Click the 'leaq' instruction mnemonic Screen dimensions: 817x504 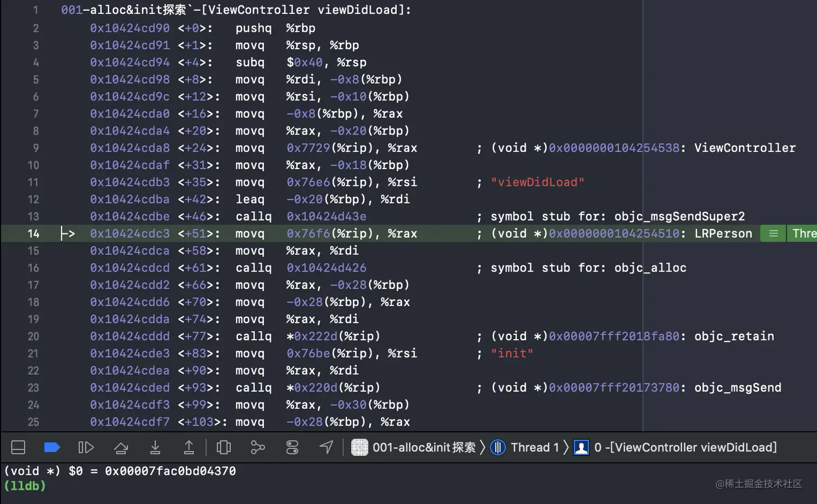250,199
